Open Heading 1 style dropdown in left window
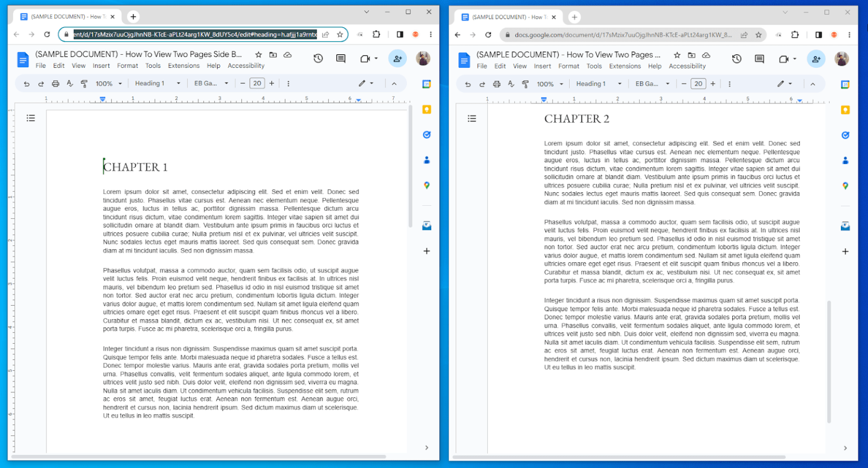Image resolution: width=868 pixels, height=468 pixels. click(x=158, y=84)
